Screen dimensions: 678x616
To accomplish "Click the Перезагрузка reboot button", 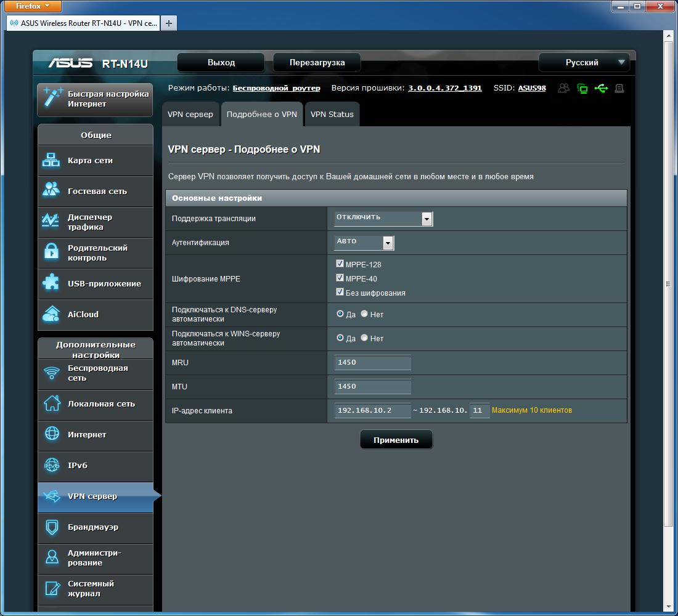I will [317, 63].
